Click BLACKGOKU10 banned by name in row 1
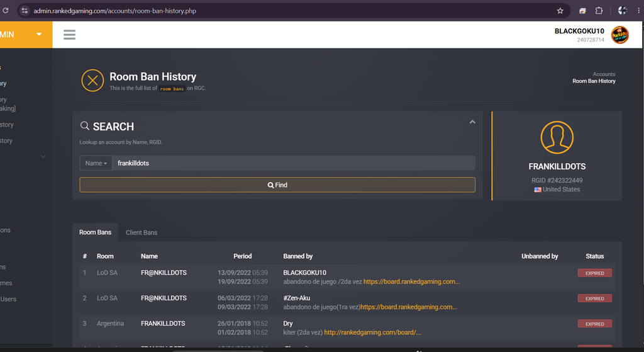This screenshot has height=352, width=644. pos(305,273)
